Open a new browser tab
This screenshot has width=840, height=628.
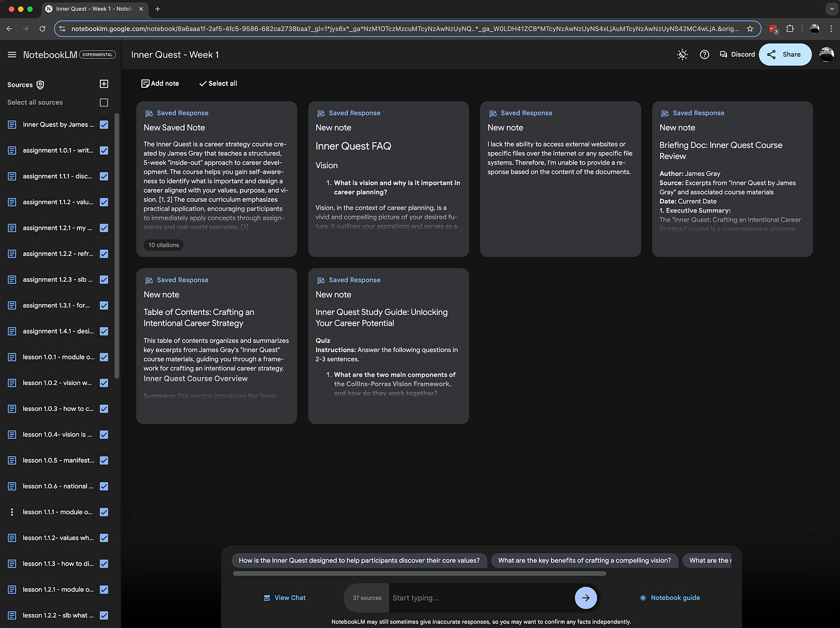coord(157,9)
